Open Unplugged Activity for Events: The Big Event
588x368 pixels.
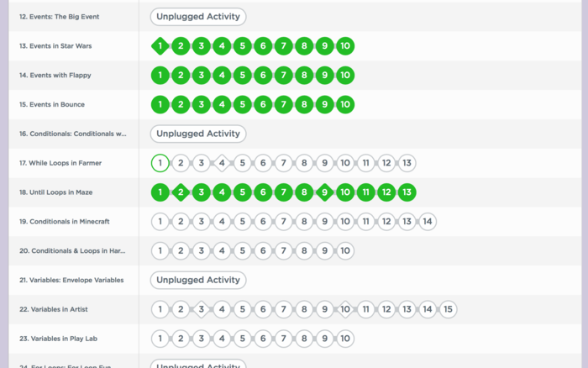[x=198, y=16]
